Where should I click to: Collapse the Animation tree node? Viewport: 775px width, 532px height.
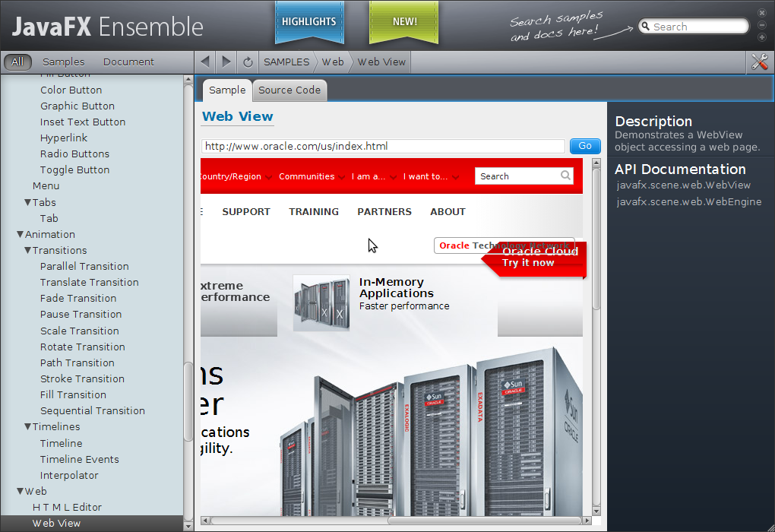click(21, 234)
